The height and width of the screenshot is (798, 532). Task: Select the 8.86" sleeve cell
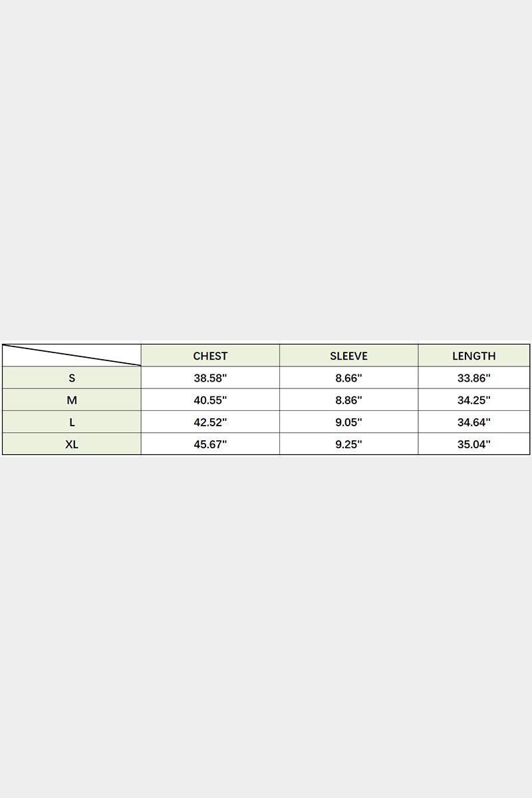point(348,400)
